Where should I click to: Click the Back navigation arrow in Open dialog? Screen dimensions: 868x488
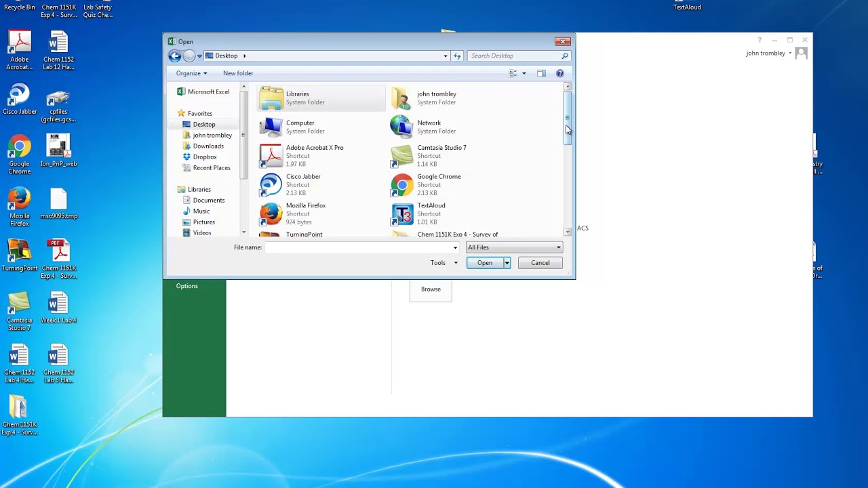[175, 56]
